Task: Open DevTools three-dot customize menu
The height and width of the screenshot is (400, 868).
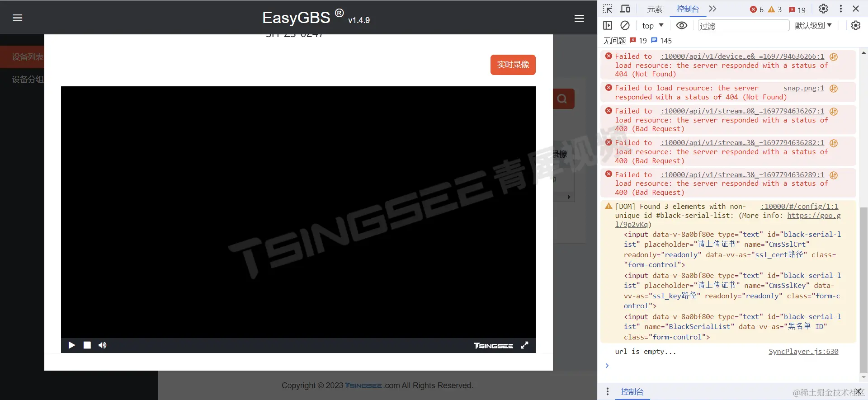Action: [841, 9]
